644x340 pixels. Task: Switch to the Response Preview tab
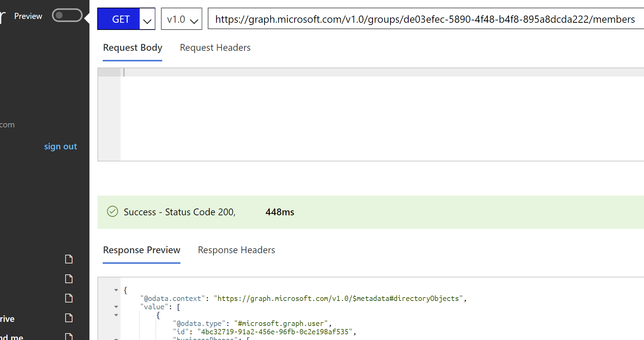tap(142, 250)
